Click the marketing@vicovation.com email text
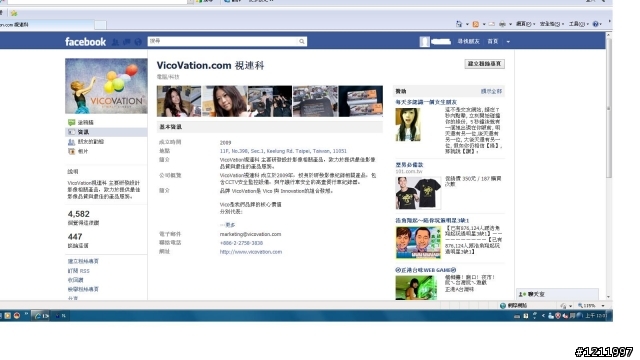This screenshot has width=640, height=360. (250, 234)
